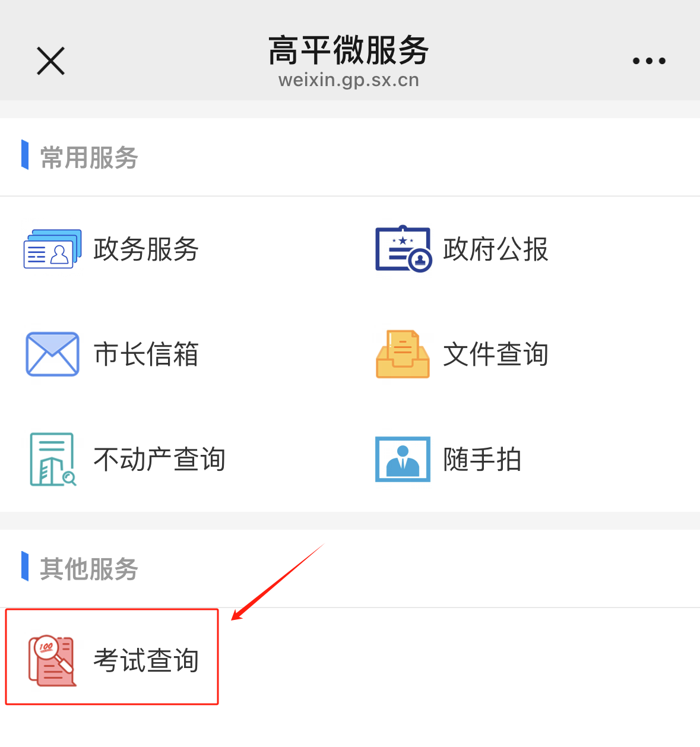Select the 文件查询 label
This screenshot has height=747, width=700.
pyautogui.click(x=496, y=354)
